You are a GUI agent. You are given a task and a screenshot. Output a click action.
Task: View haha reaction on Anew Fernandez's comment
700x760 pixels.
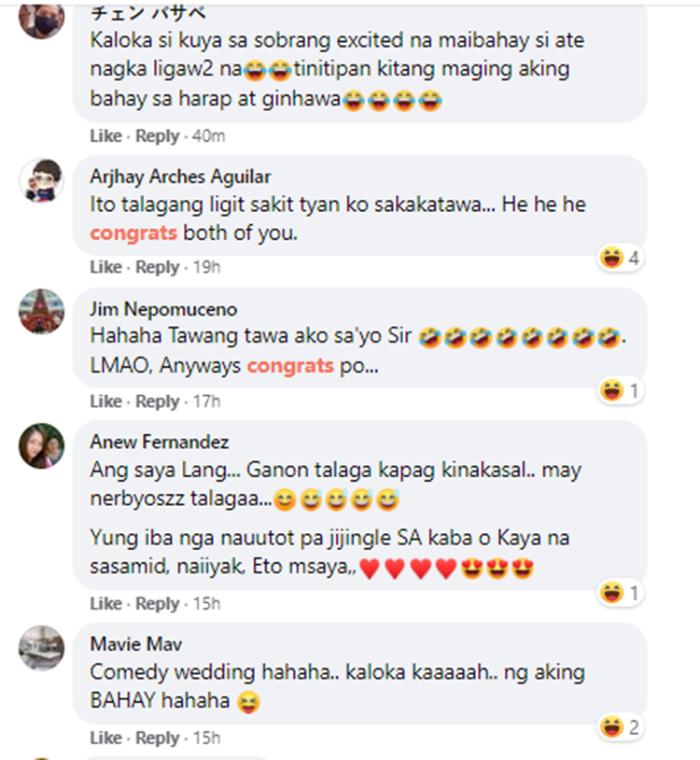tap(621, 592)
